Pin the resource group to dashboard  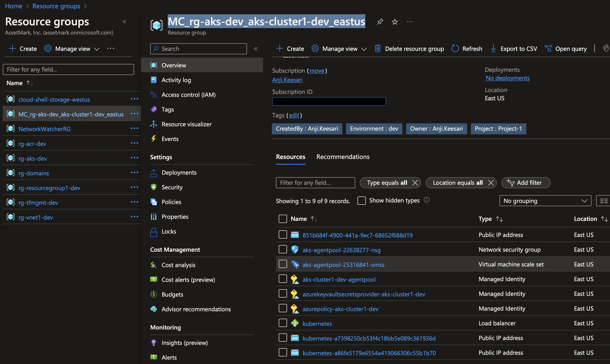click(380, 22)
